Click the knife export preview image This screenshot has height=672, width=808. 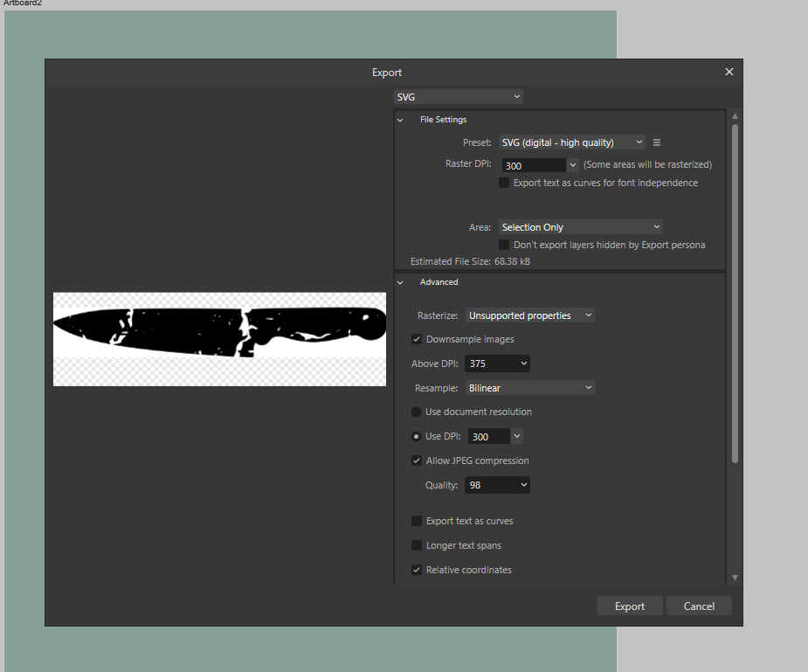[x=219, y=339]
